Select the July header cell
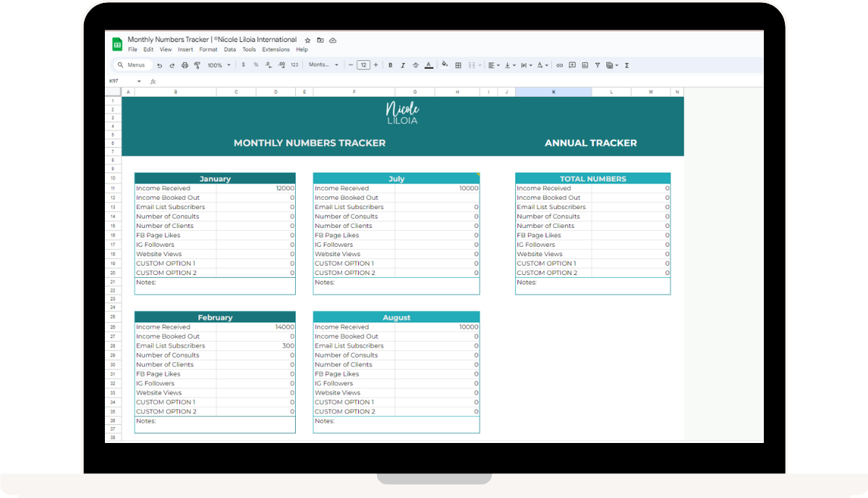Image resolution: width=868 pixels, height=498 pixels. [x=396, y=179]
